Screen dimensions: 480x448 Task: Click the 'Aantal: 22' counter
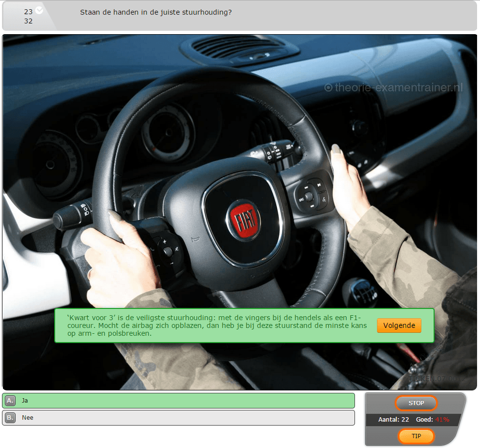pyautogui.click(x=394, y=420)
